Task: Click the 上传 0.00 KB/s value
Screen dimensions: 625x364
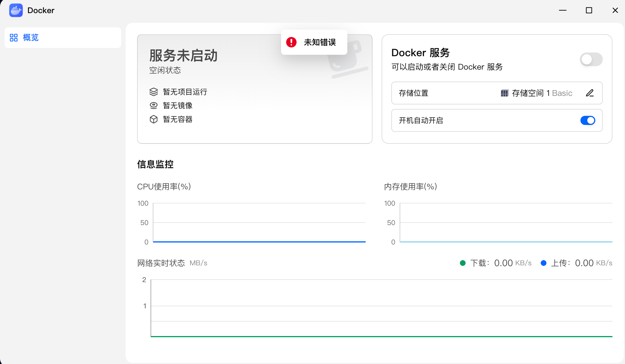Action: (594, 263)
